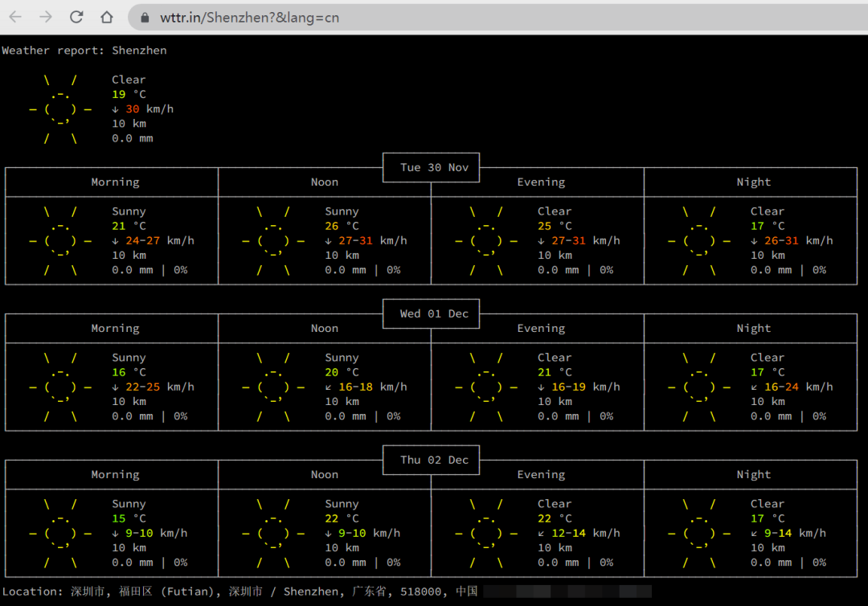This screenshot has width=868, height=606.
Task: Click the Tue 30 Nov morning sun icon
Action: click(x=60, y=241)
